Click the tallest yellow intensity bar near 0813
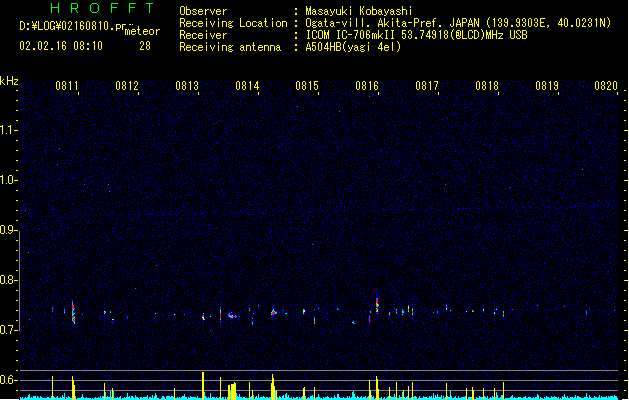This screenshot has width=629, height=400. 203,385
